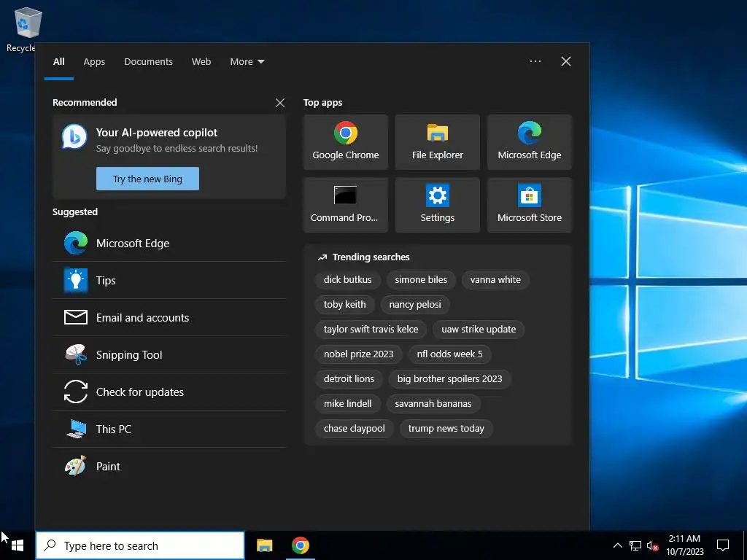747x560 pixels.
Task: Open the search panel options ellipsis
Action: tap(535, 61)
